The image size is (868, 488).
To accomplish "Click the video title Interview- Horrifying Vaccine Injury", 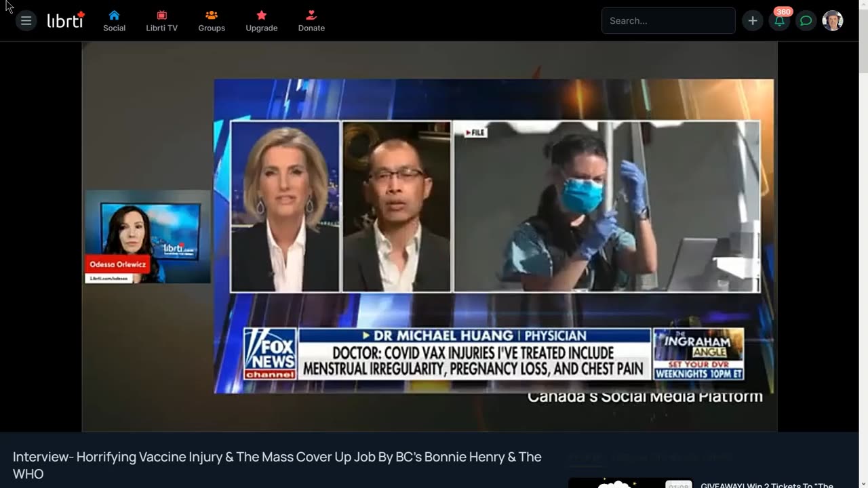I will (x=277, y=465).
